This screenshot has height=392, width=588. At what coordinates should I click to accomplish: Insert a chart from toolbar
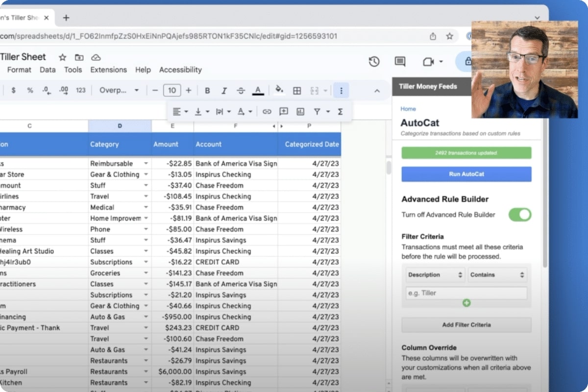click(300, 112)
